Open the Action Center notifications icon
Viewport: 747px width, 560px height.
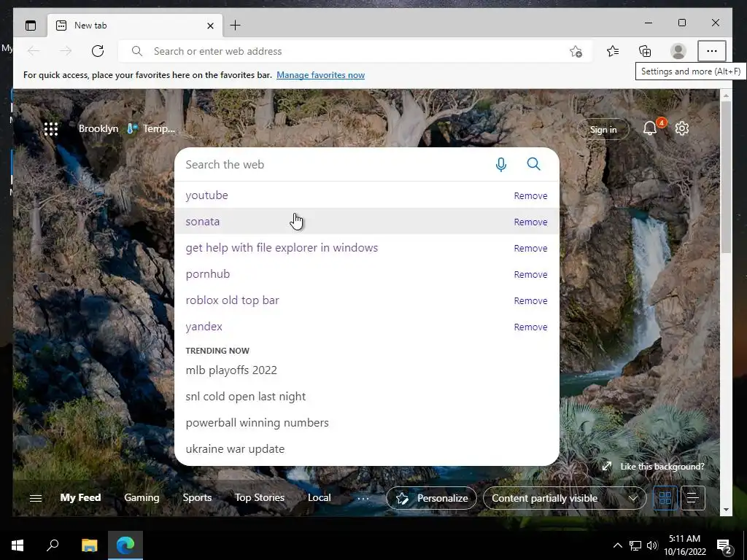(x=724, y=546)
